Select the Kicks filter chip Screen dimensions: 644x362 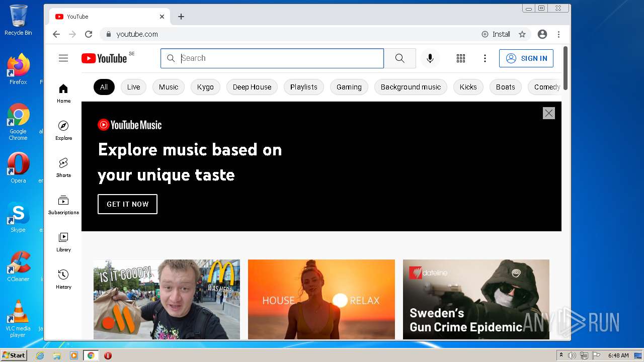pyautogui.click(x=468, y=87)
